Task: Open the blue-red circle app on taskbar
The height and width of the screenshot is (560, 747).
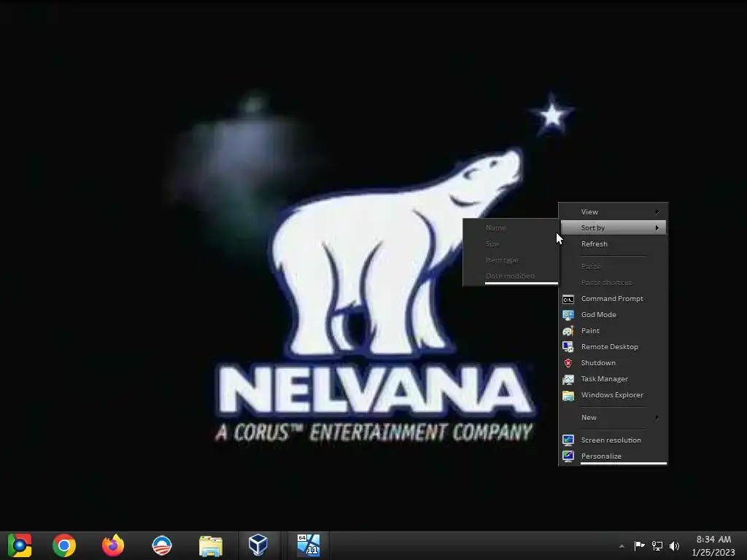Action: (x=161, y=545)
